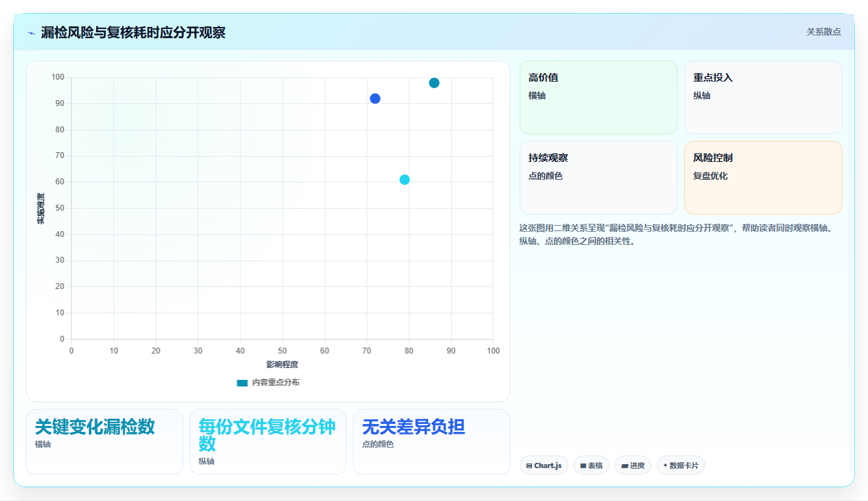Select the dark blue scatter point

pyautogui.click(x=375, y=99)
